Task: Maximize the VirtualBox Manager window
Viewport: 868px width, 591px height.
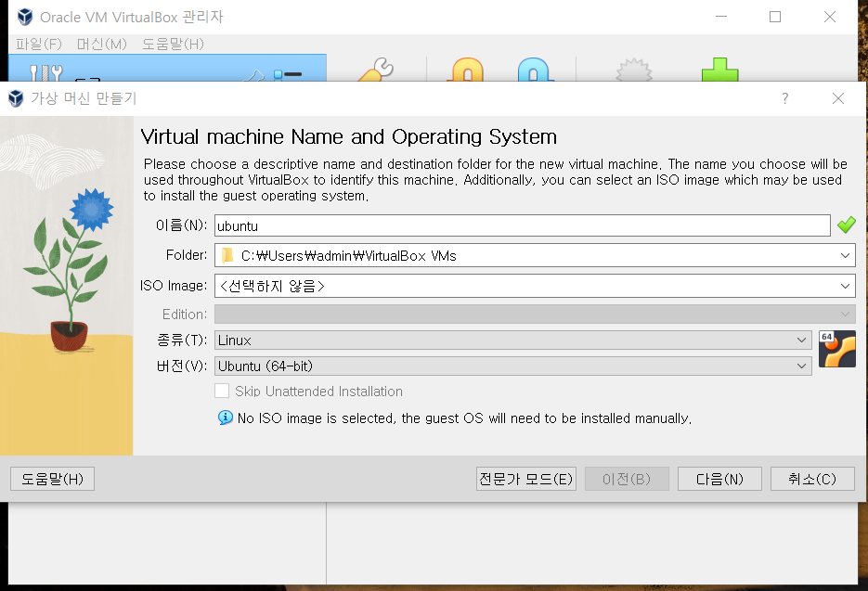Action: (x=775, y=17)
